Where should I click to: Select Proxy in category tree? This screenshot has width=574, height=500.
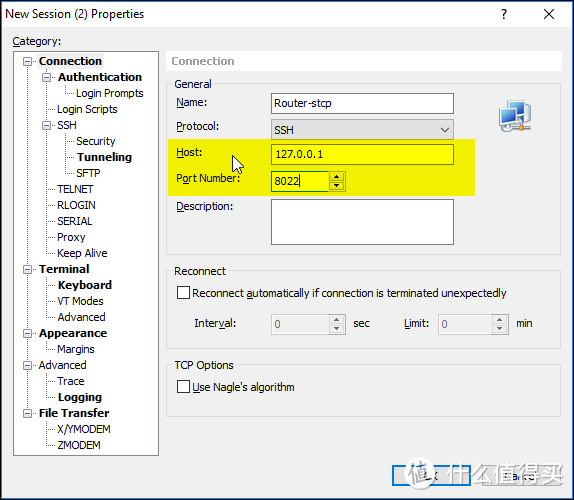coord(71,237)
